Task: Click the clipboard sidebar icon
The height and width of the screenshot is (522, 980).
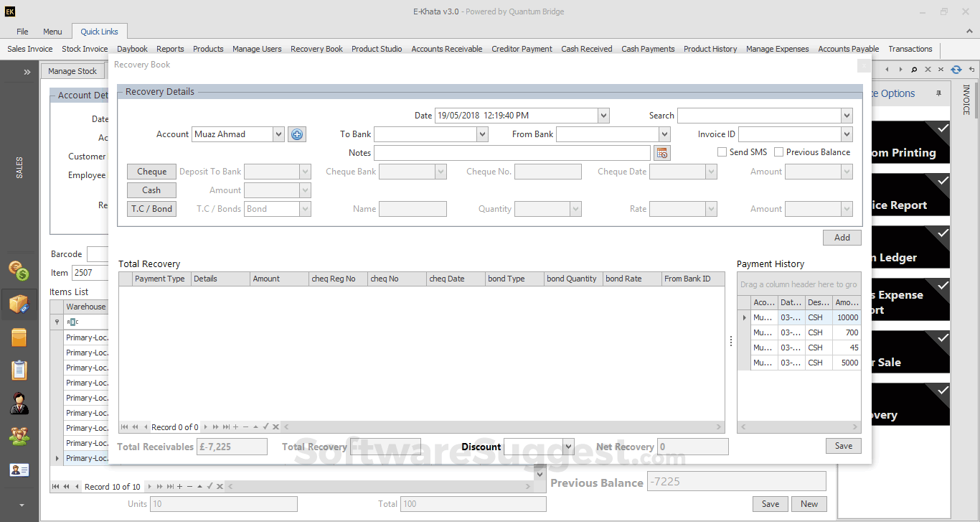Action: 19,370
